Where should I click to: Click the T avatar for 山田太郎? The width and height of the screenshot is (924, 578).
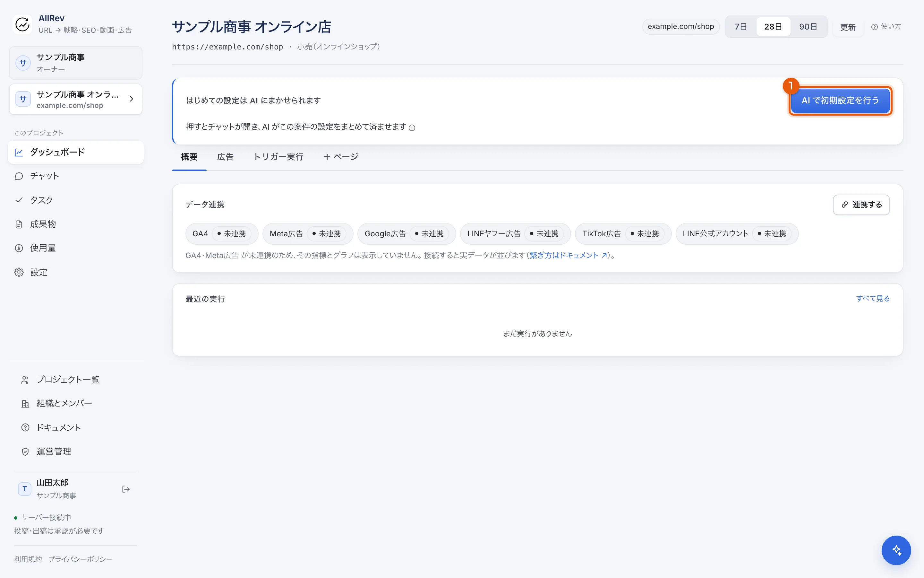[x=25, y=489]
